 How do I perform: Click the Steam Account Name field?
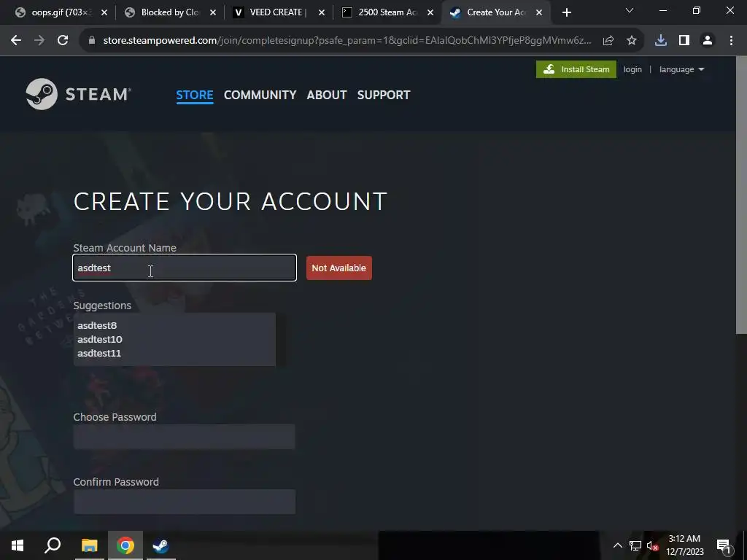click(185, 268)
